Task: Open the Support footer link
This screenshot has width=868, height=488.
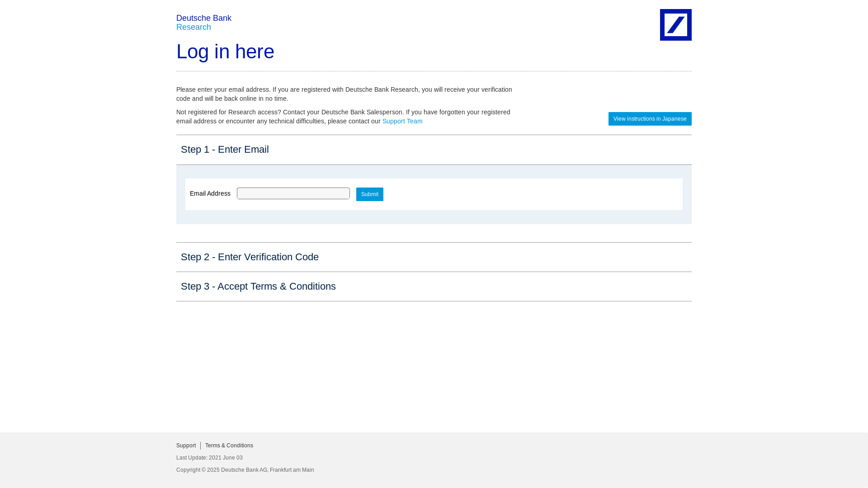Action: (x=186, y=446)
